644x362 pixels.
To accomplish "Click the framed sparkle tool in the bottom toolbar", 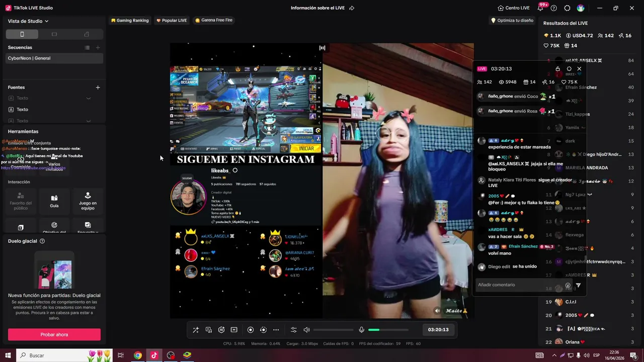I will click(x=234, y=330).
